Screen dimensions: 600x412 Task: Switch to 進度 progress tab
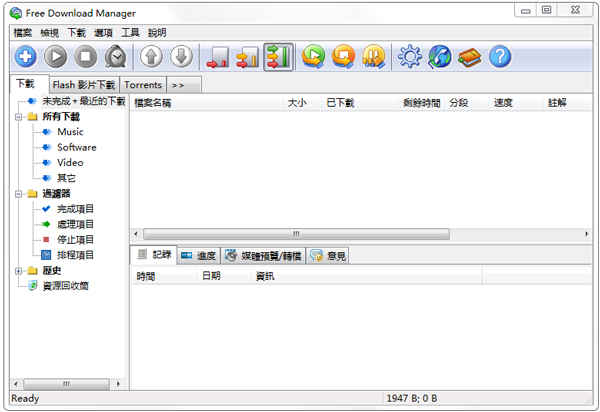[199, 256]
